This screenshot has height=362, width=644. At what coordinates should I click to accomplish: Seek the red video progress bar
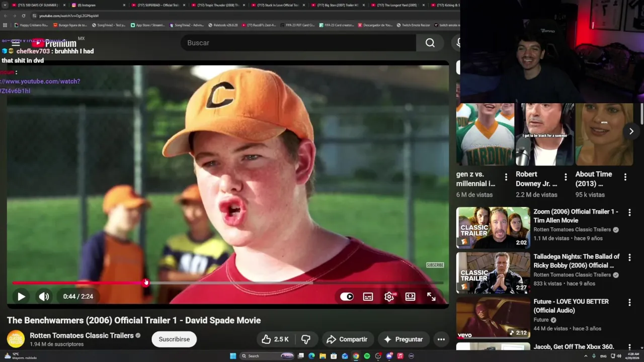pos(227,283)
